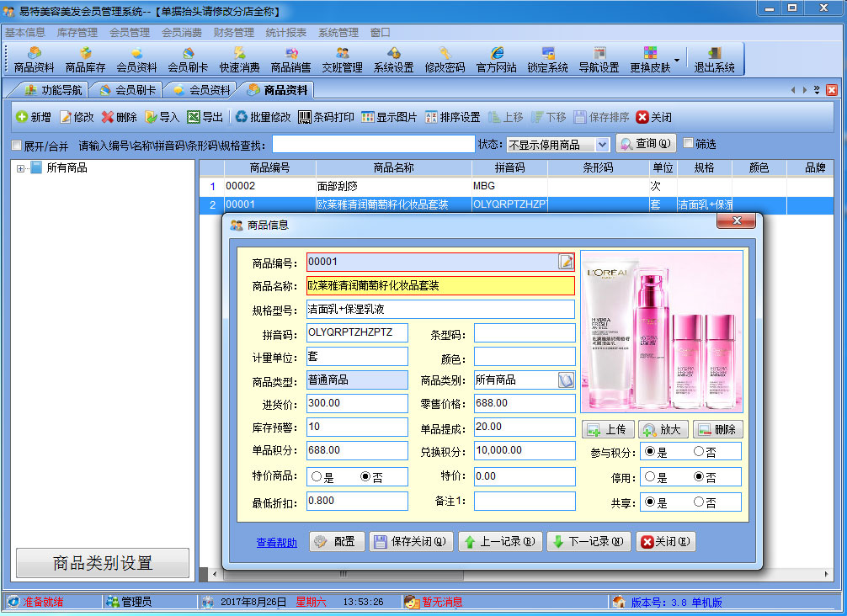
Task: Open the 会员资料 toolbar icon
Action: [x=136, y=60]
